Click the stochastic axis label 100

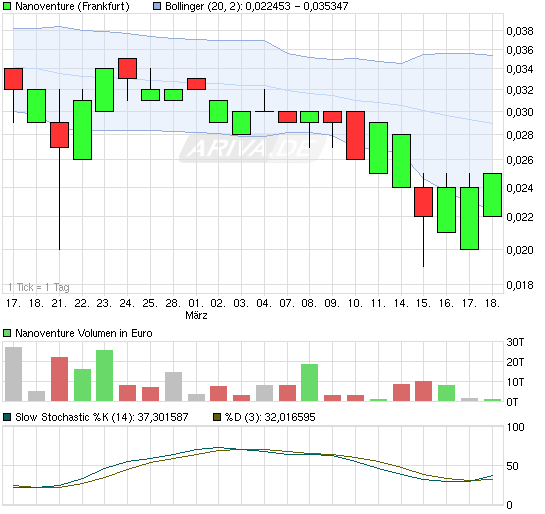pyautogui.click(x=515, y=427)
